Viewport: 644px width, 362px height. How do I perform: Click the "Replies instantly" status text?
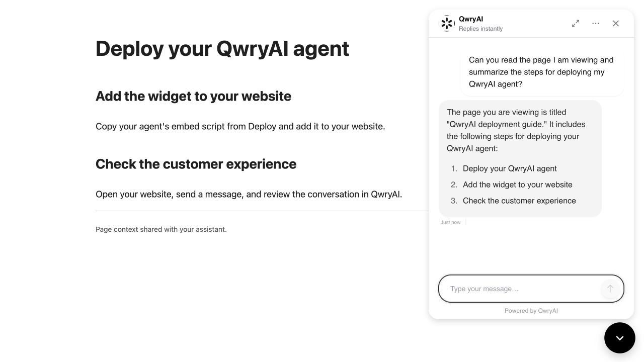(x=480, y=29)
